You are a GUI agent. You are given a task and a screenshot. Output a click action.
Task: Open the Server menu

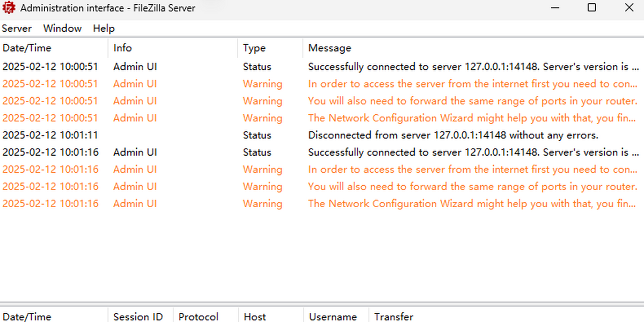point(17,28)
